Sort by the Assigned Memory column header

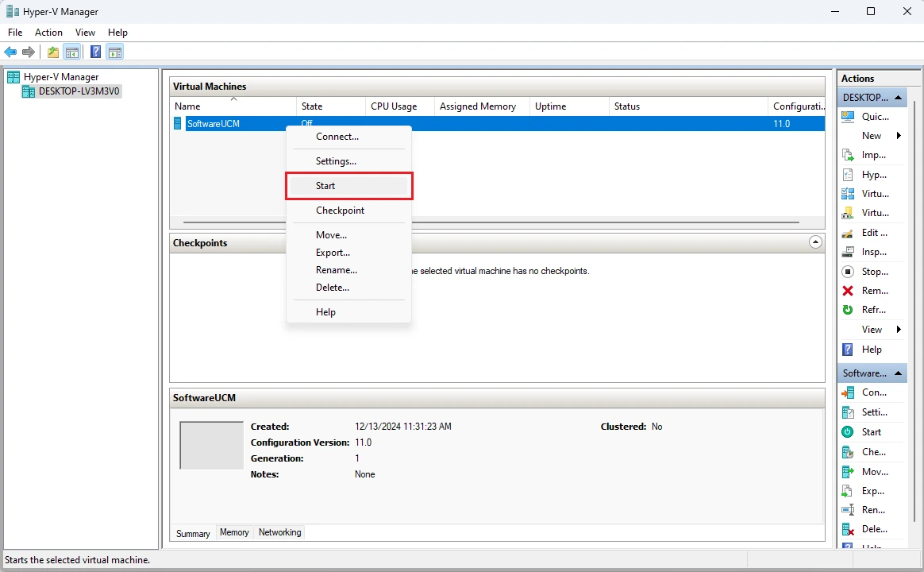(x=482, y=106)
